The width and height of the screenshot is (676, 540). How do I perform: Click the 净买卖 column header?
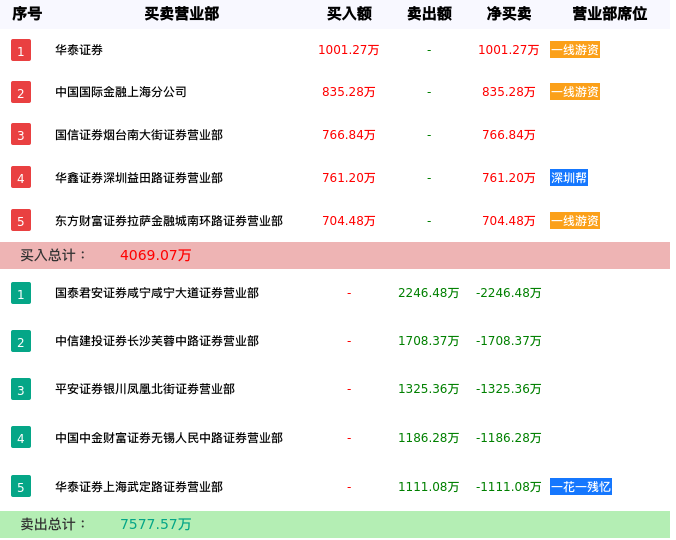[x=509, y=14]
